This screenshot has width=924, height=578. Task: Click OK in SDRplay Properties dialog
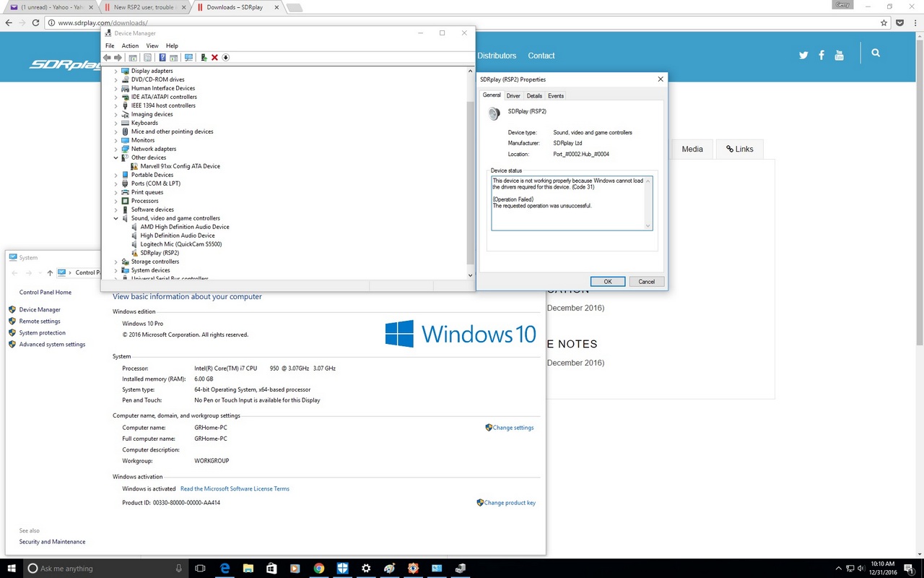coord(608,282)
